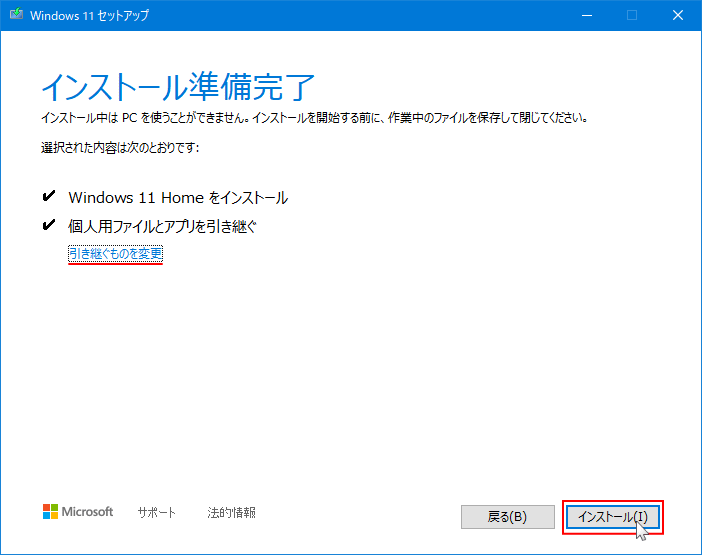Click the 'インストール中は PC を使うことができません' notice

314,118
